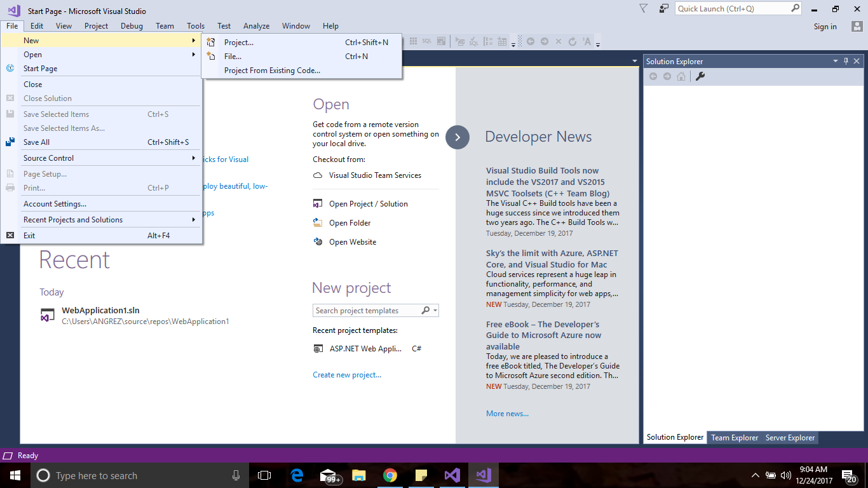Click Exit in the File menu

[102, 236]
